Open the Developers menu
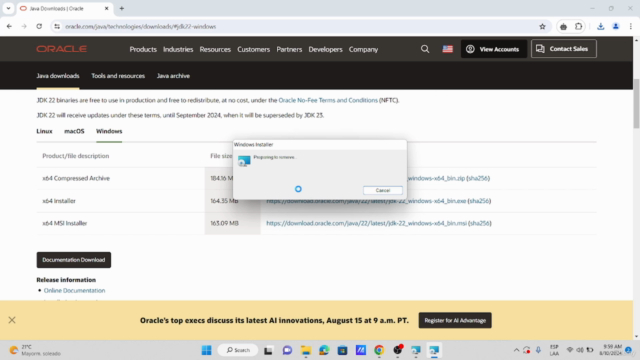The width and height of the screenshot is (640, 360). (325, 49)
